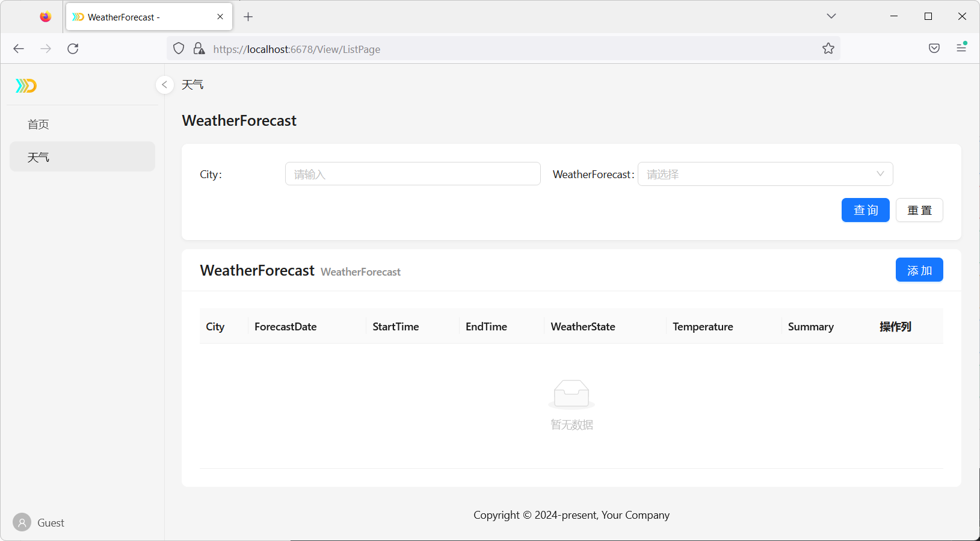980x541 pixels.
Task: Close the Firefox window
Action: 962,16
